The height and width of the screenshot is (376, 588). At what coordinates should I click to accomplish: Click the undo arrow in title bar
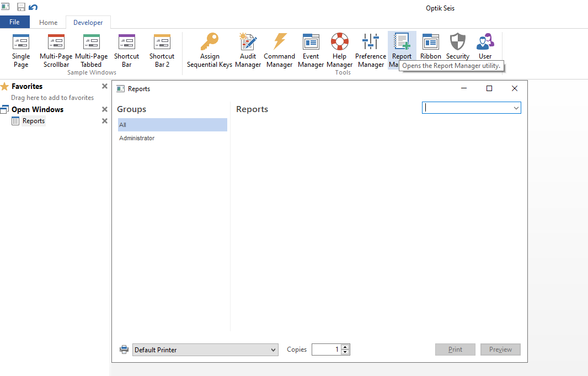click(x=33, y=7)
